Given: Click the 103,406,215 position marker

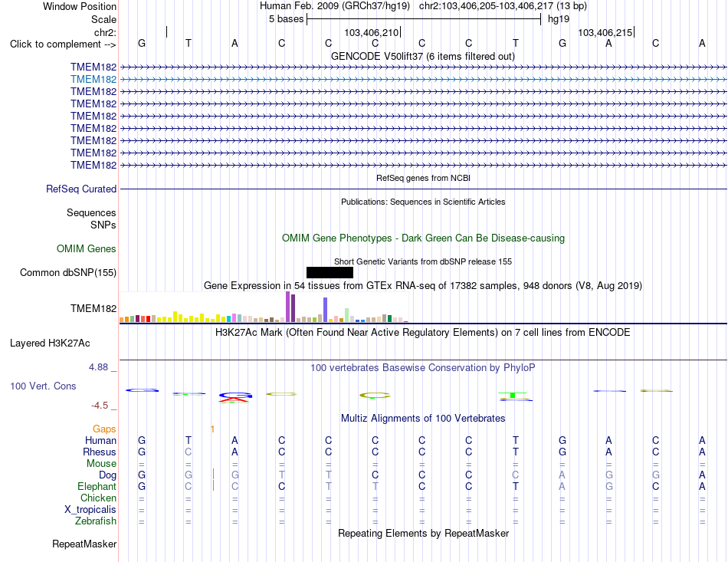Looking at the screenshot, I should (x=605, y=32).
